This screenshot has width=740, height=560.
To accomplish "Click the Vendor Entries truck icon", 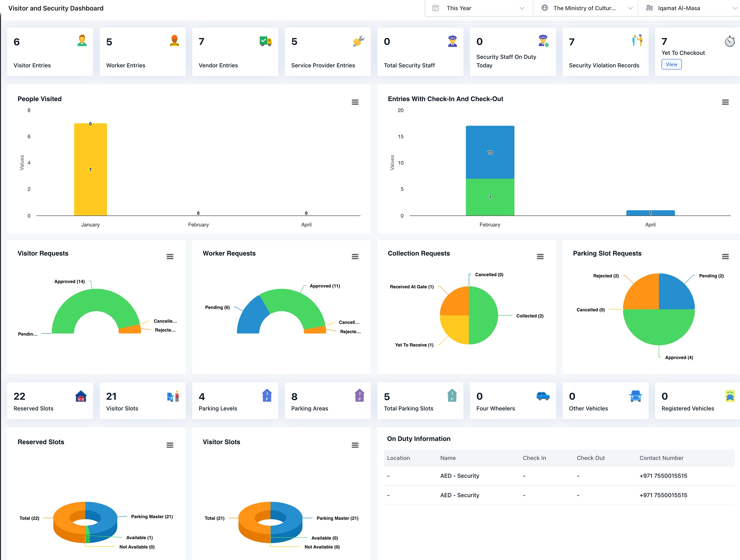I will pyautogui.click(x=266, y=41).
